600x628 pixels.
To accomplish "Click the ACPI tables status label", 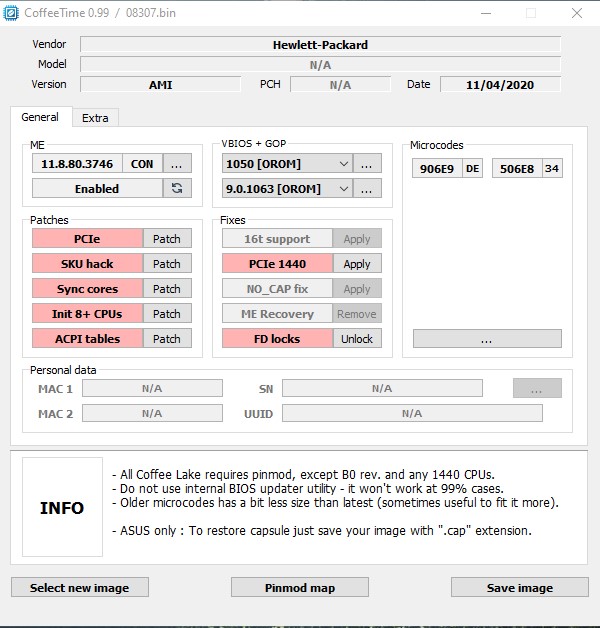I will click(x=87, y=338).
